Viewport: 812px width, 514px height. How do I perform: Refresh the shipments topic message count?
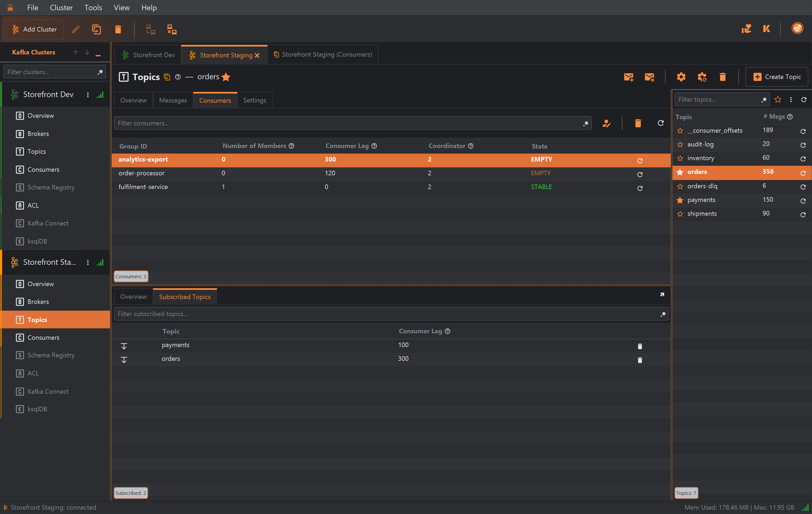[x=803, y=215]
